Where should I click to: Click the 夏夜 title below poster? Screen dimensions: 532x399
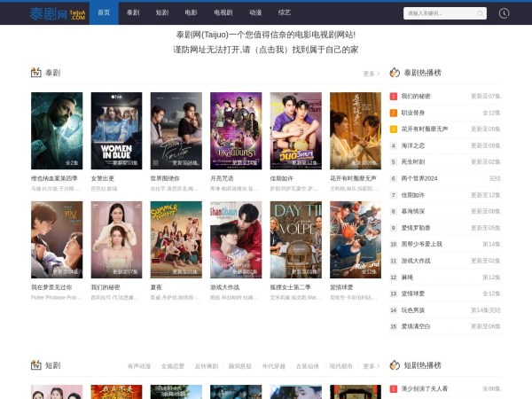tap(156, 287)
